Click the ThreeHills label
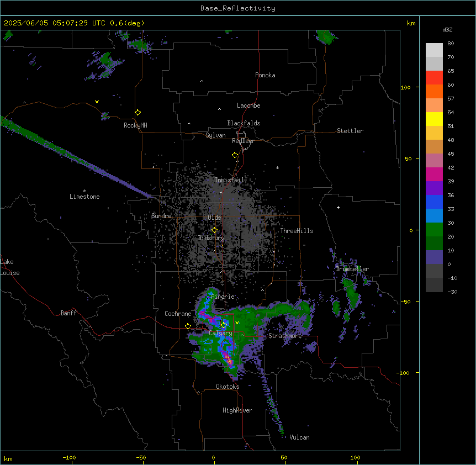This screenshot has height=465, width=476. point(297,231)
